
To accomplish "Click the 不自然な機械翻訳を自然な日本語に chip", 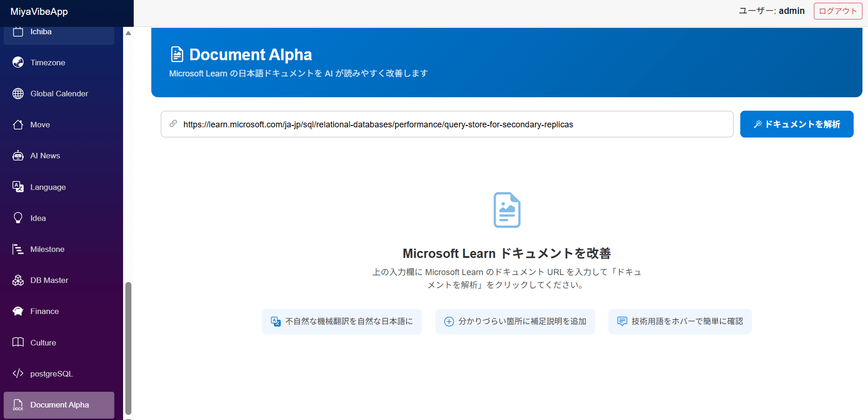I will click(x=342, y=321).
